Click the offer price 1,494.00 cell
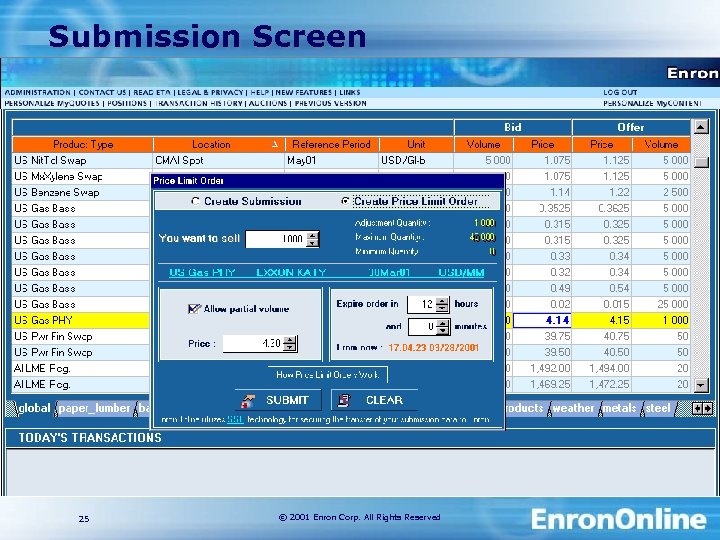The image size is (720, 540). click(x=602, y=368)
